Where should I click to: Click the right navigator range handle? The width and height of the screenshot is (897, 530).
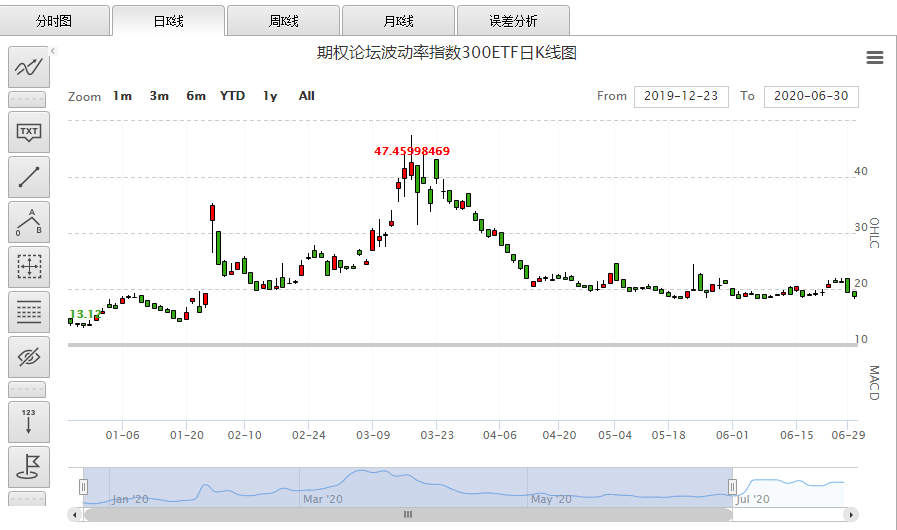coord(733,487)
